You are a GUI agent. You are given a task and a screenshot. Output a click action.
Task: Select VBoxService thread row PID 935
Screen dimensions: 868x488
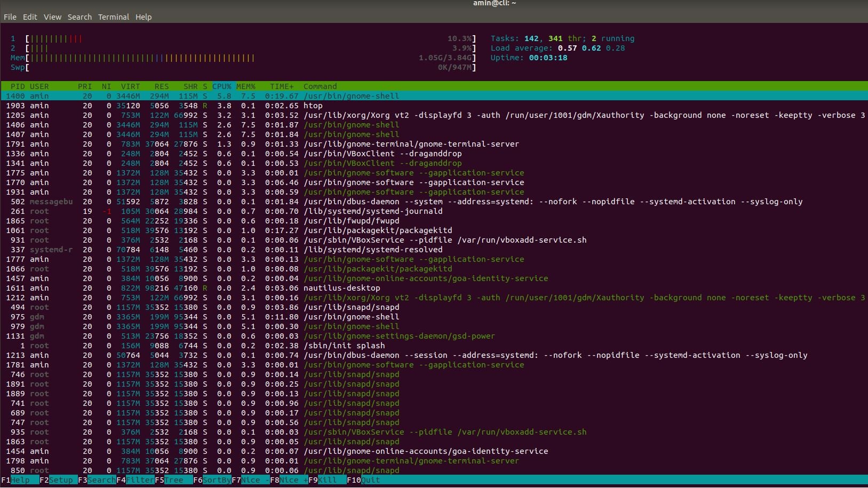[434, 432]
